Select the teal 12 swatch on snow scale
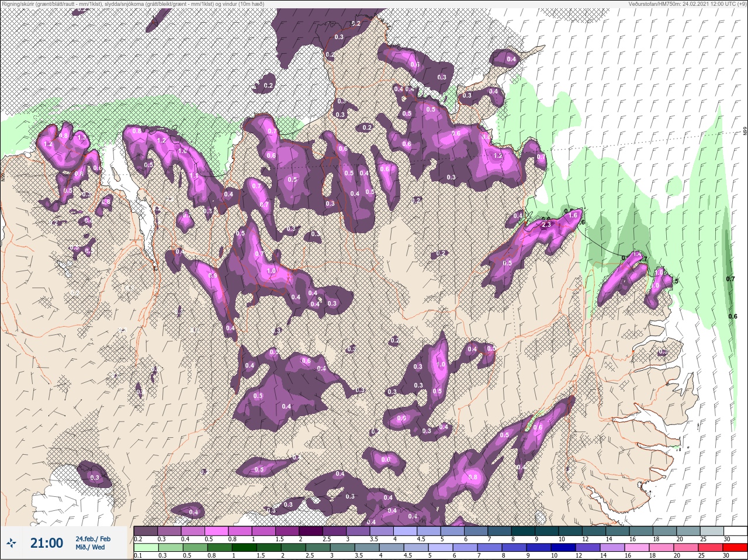 tap(595, 531)
